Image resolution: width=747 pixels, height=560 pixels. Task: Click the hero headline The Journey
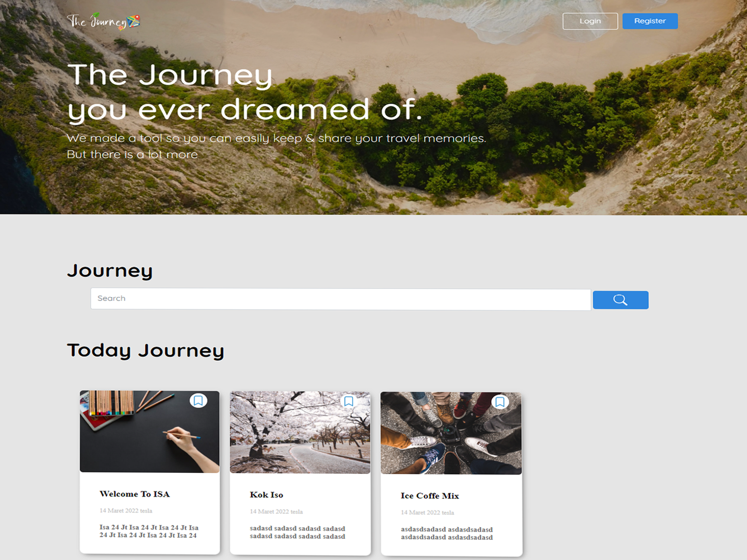(170, 75)
